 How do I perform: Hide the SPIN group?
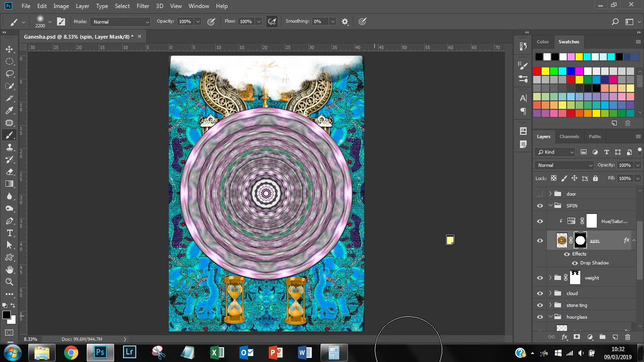[x=540, y=206]
